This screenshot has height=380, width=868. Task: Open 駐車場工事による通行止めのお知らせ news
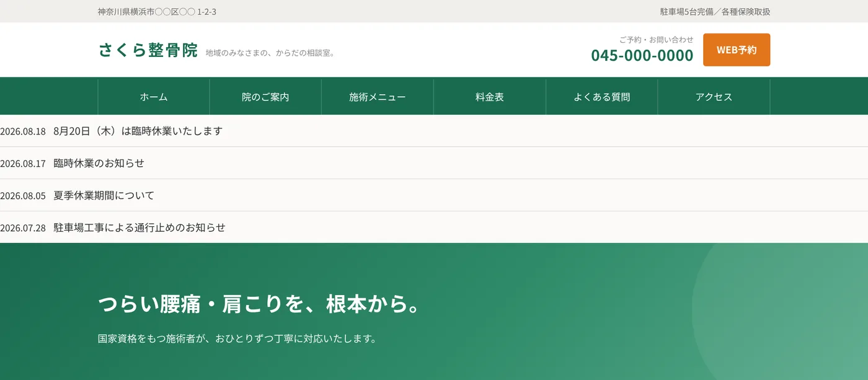click(x=139, y=228)
